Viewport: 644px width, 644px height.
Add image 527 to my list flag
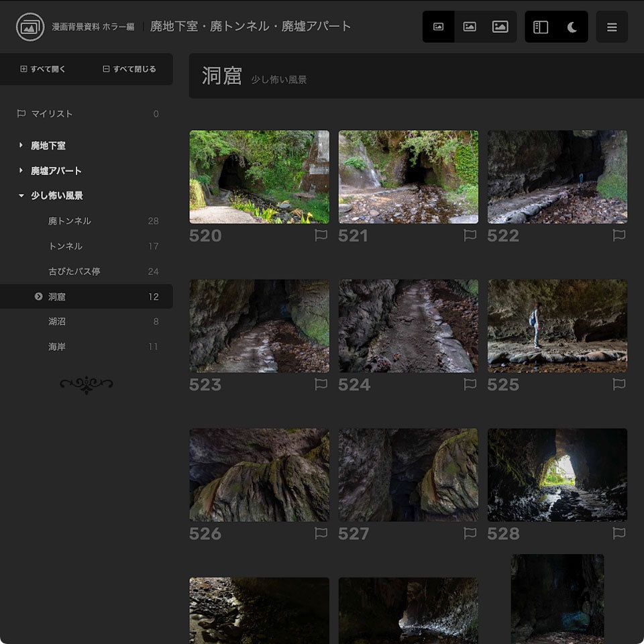[x=470, y=533]
